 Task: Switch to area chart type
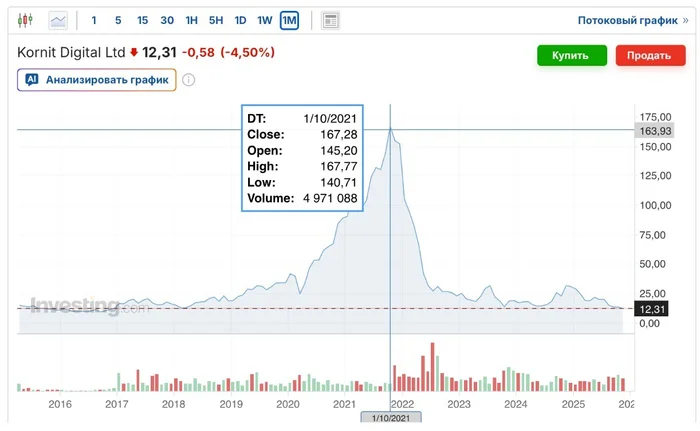coord(58,20)
